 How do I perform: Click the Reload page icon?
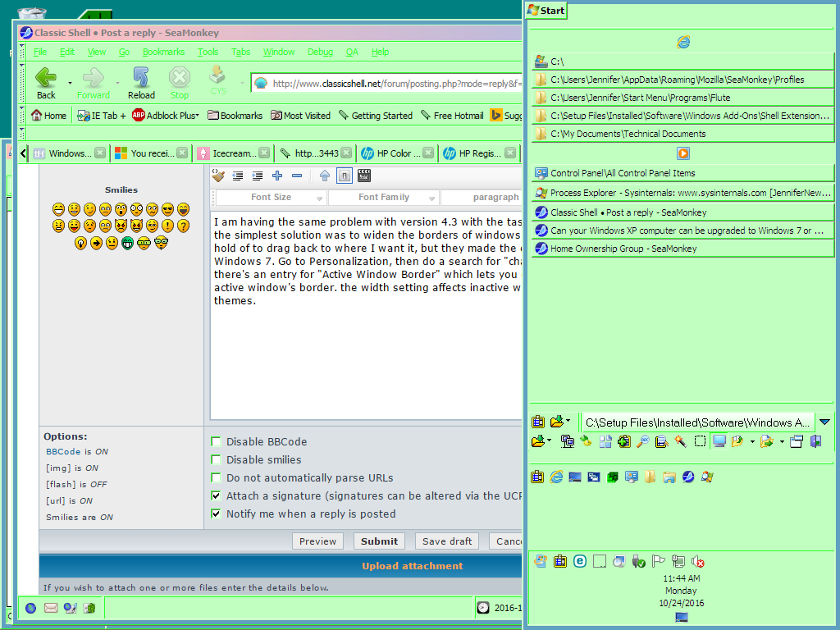coord(141,79)
